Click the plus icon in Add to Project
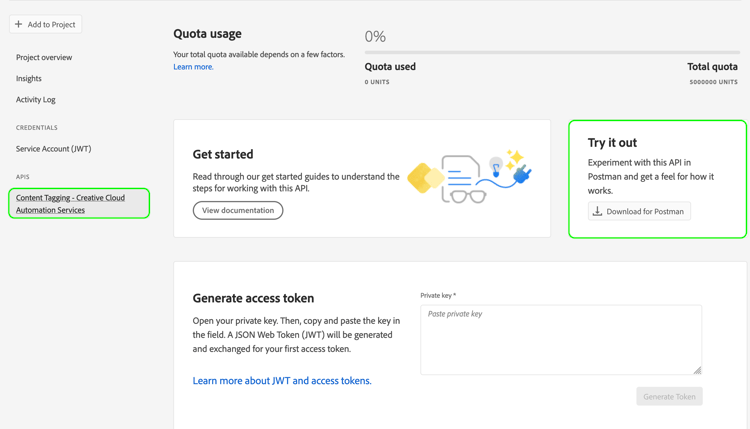This screenshot has height=429, width=750. [x=19, y=24]
